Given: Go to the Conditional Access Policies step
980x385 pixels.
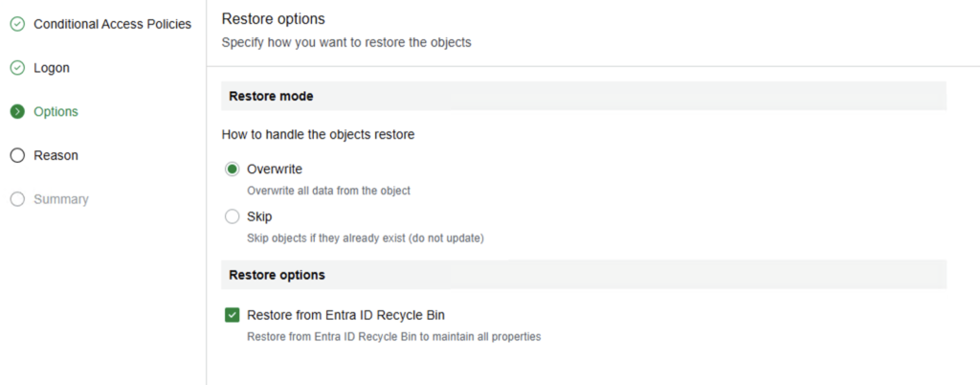Looking at the screenshot, I should pos(112,24).
